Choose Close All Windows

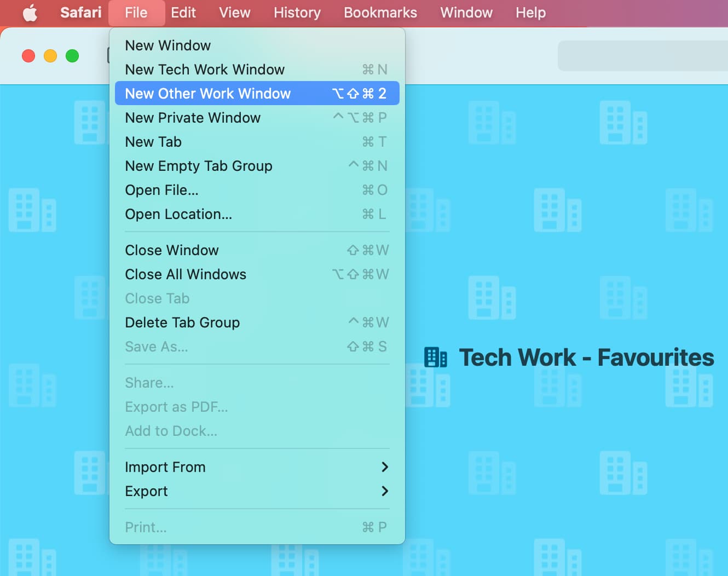pos(186,274)
